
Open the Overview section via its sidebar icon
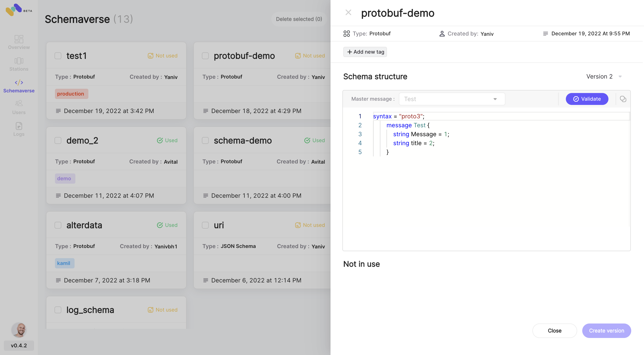19,39
